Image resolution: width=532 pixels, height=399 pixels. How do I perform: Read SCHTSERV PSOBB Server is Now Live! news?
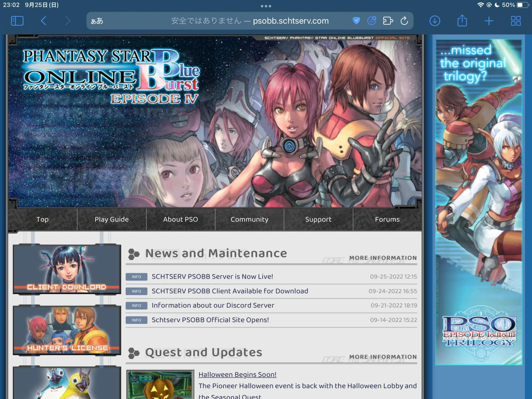click(212, 276)
